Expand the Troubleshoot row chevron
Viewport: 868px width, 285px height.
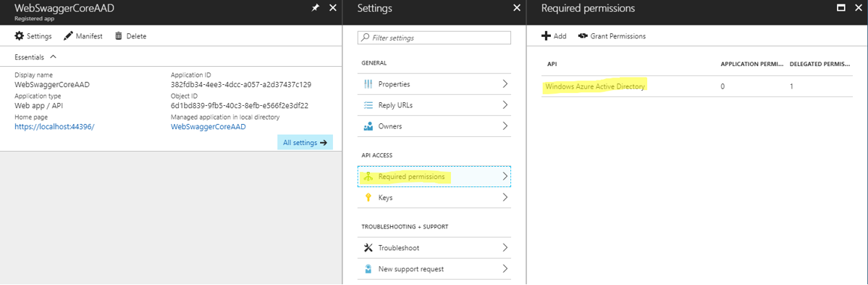tap(505, 247)
